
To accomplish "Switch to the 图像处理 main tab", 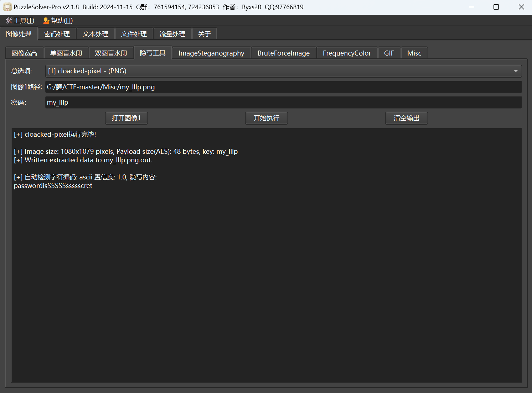I will (19, 34).
